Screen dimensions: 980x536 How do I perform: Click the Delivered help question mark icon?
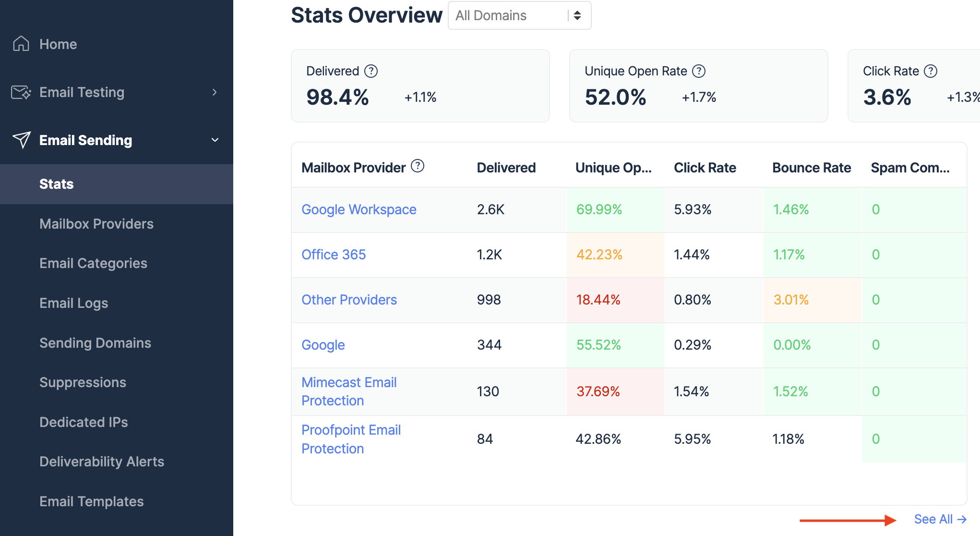pos(371,71)
